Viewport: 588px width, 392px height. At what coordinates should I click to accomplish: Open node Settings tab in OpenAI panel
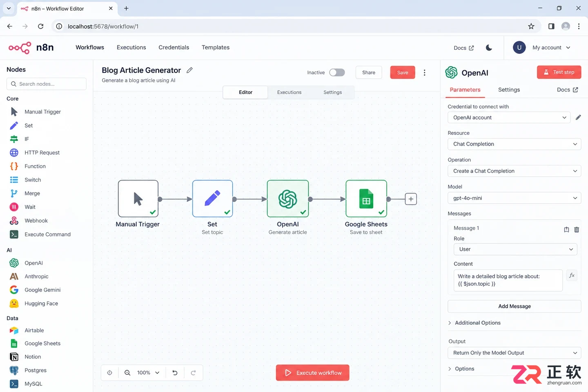click(x=509, y=90)
